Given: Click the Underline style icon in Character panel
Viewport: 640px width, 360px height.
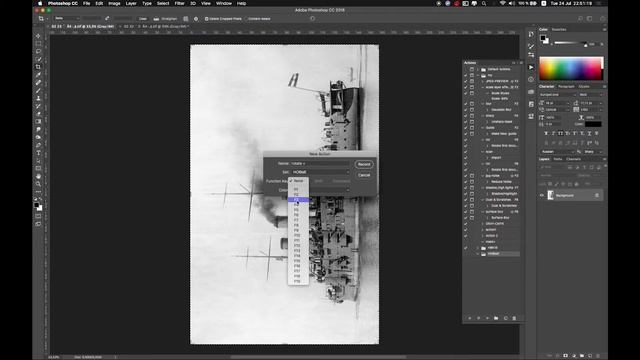Looking at the screenshot, I should coord(589,133).
